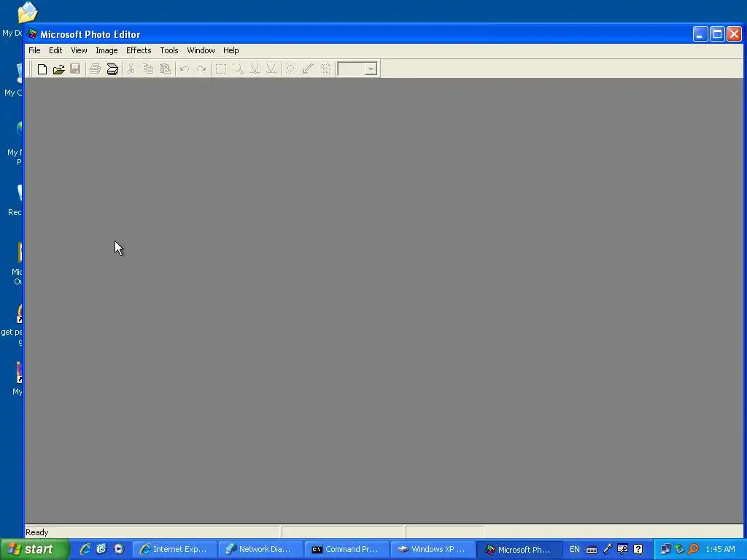Open the Effects menu

tap(139, 50)
